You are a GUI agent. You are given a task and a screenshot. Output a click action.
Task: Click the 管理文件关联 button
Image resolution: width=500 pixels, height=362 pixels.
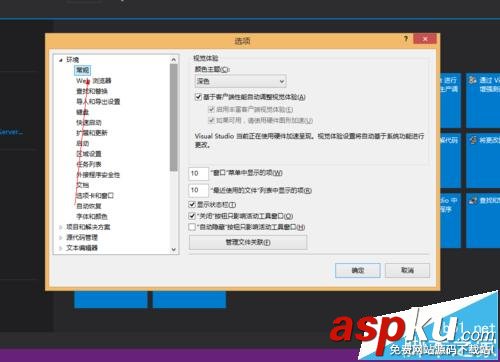tap(248, 242)
